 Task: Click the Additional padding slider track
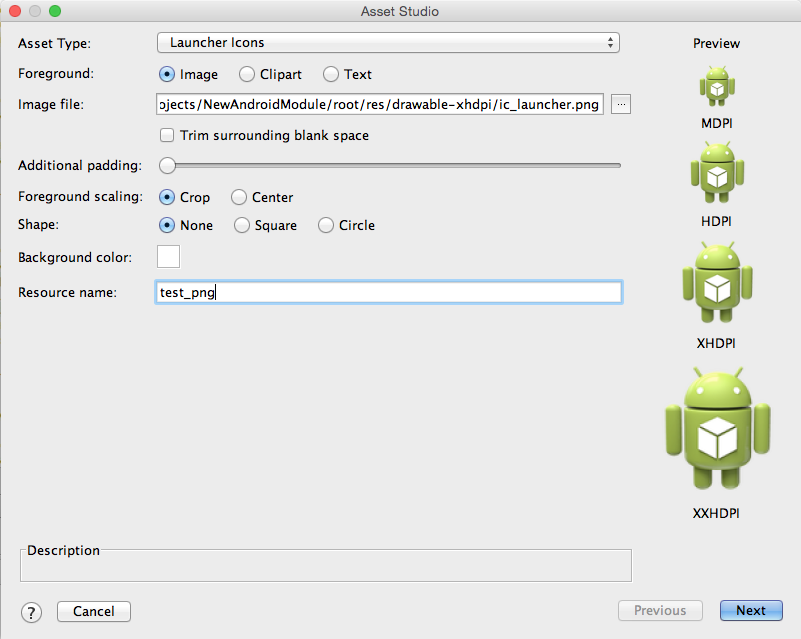click(390, 165)
